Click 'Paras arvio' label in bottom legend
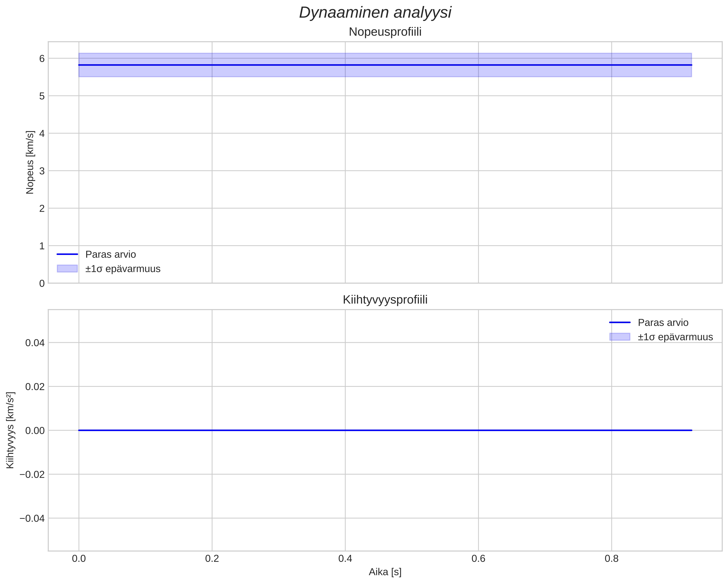Screen dimensions: 728x583 pyautogui.click(x=663, y=323)
